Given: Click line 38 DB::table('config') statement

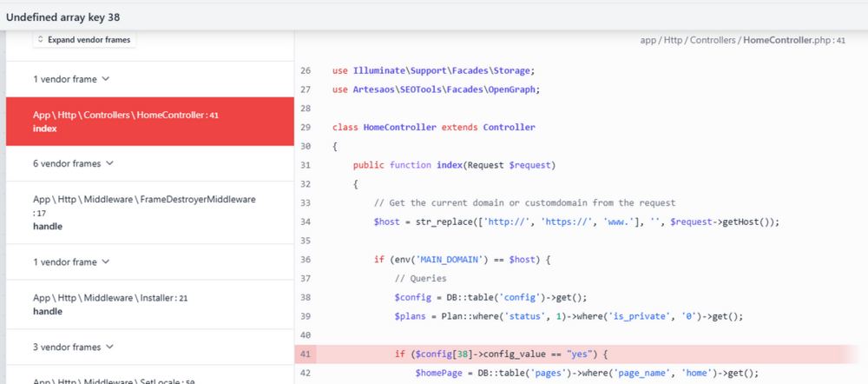Looking at the screenshot, I should click(x=490, y=297).
